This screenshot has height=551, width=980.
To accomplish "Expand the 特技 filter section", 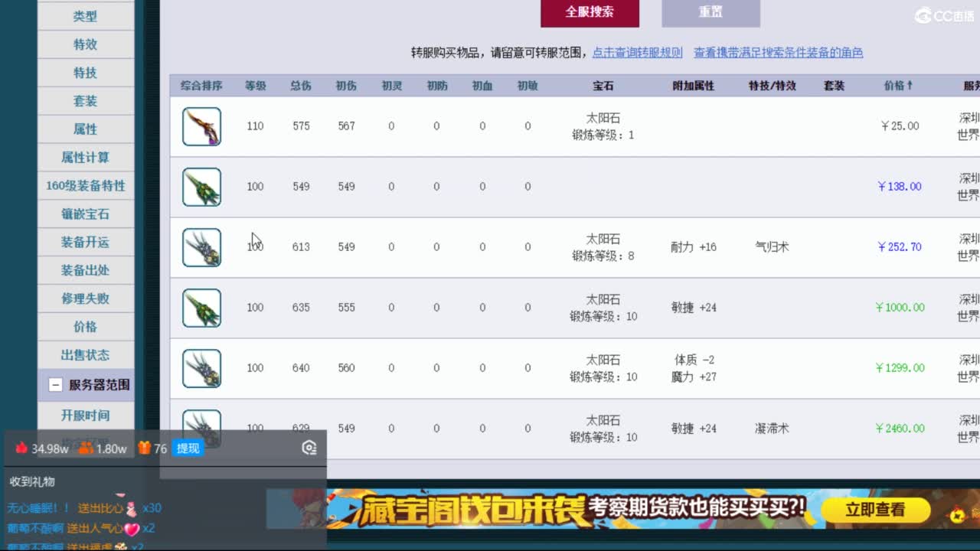I will (85, 72).
